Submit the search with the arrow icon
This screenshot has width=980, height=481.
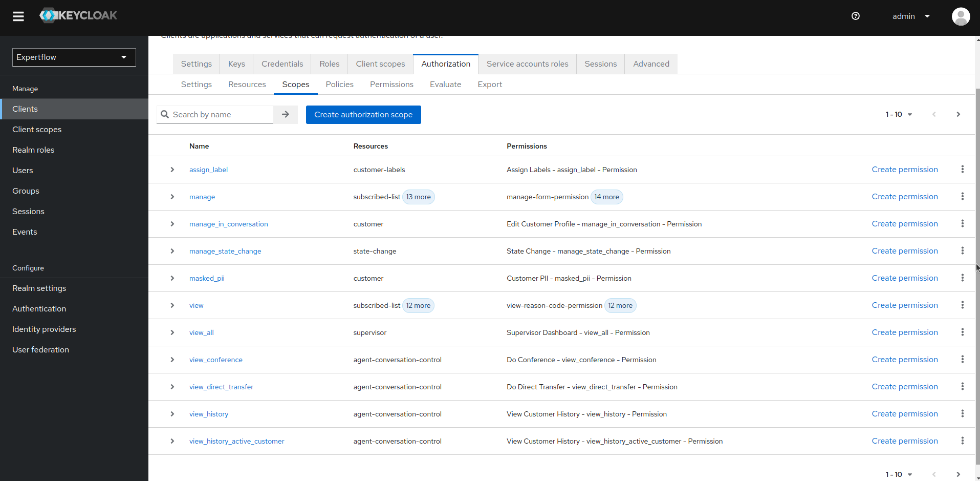(285, 114)
